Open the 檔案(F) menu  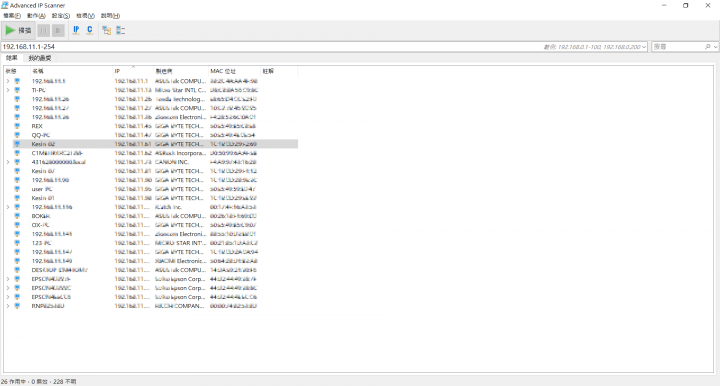[12, 16]
